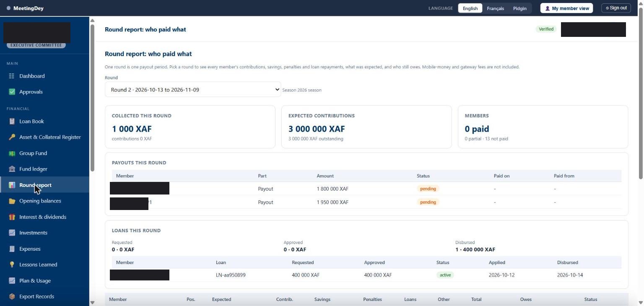Sign out of MeetingDey

[x=616, y=8]
